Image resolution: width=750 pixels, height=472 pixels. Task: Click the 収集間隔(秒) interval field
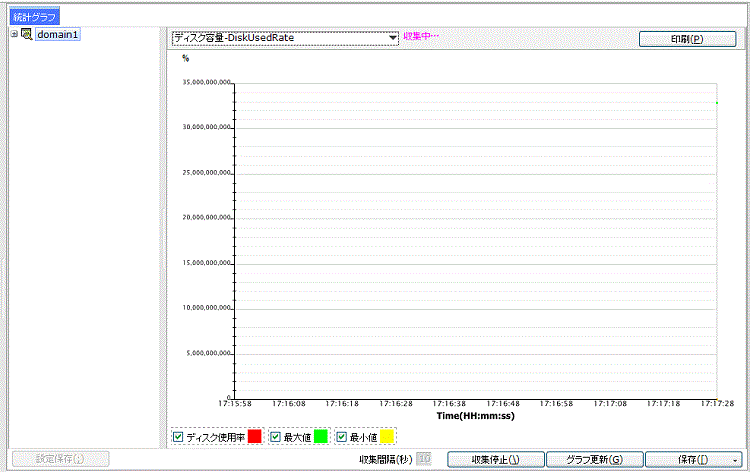point(423,459)
